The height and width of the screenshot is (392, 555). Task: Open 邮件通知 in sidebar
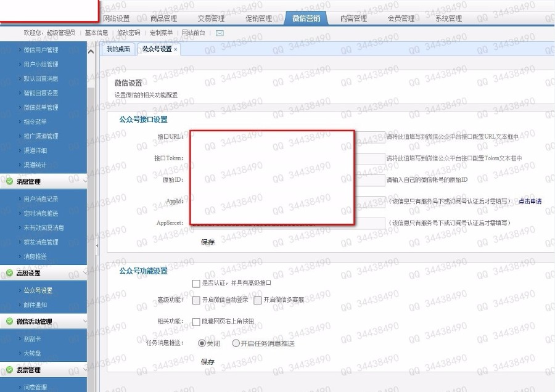click(35, 304)
